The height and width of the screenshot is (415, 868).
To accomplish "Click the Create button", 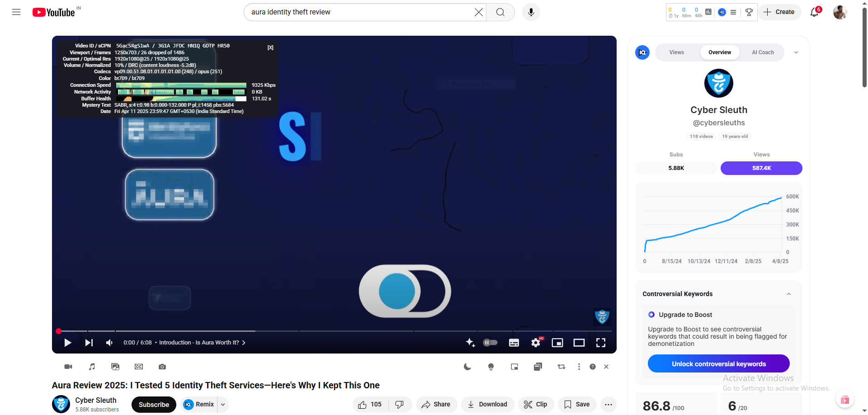I will [x=779, y=12].
